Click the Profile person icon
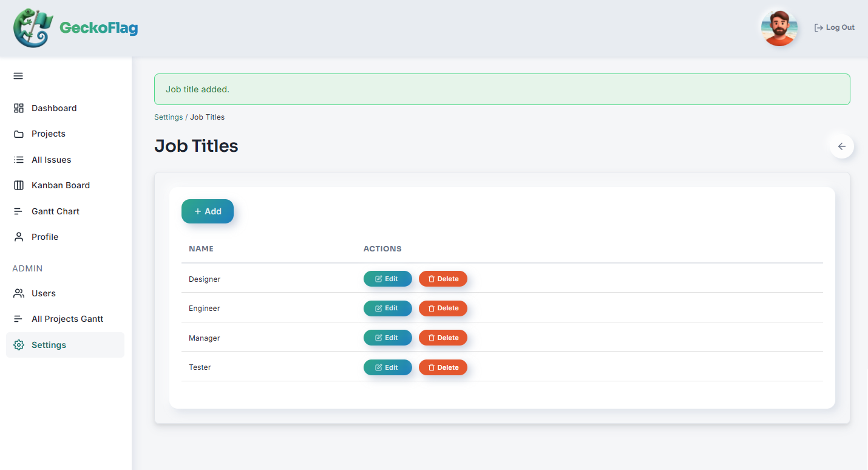868x470 pixels. (x=19, y=237)
